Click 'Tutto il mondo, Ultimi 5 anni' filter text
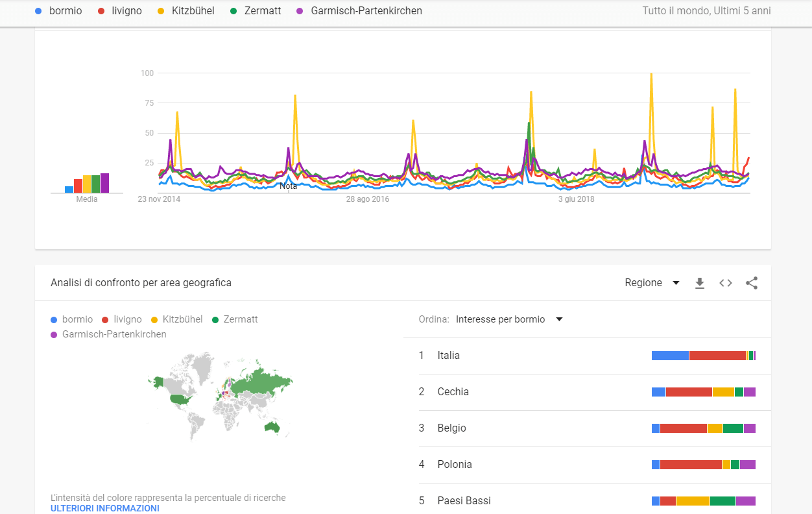The image size is (812, 514). pyautogui.click(x=707, y=11)
